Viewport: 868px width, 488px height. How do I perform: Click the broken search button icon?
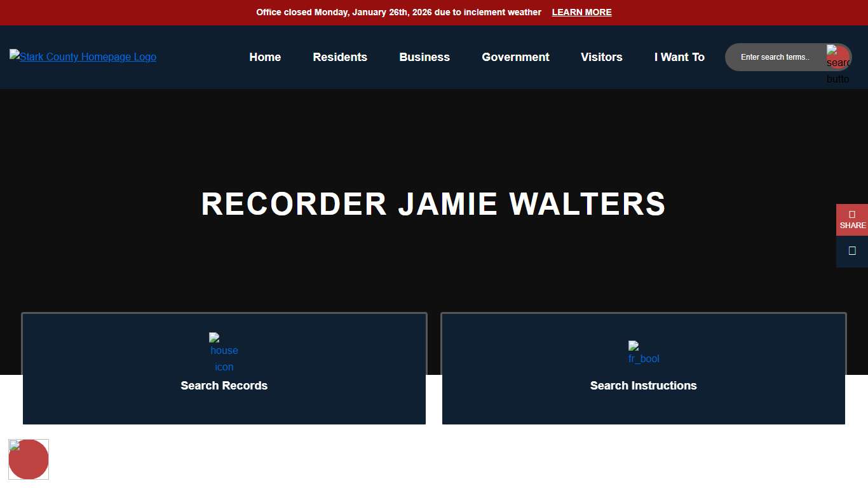tap(837, 58)
